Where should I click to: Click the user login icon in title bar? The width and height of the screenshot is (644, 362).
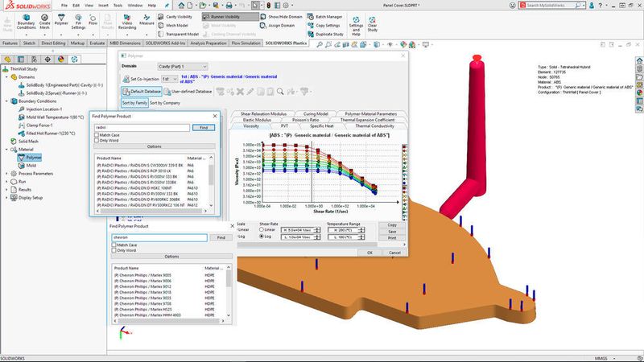[x=592, y=6]
